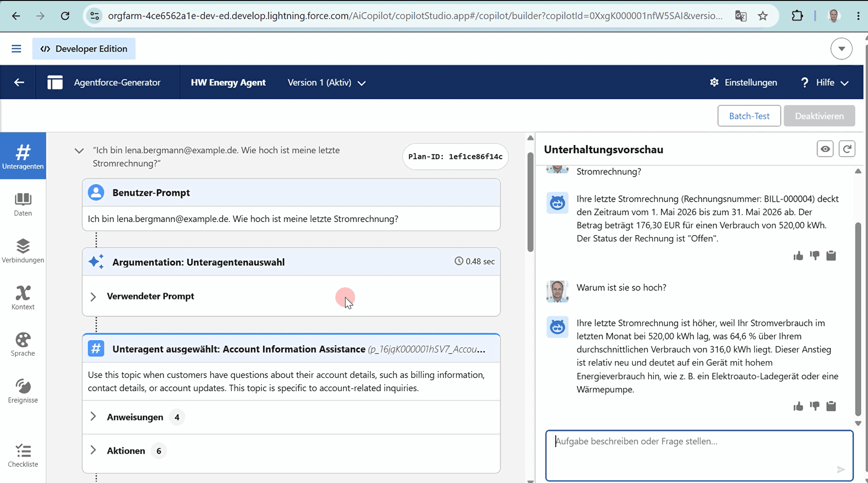Go back from the agent builder
This screenshot has width=868, height=483.
point(19,82)
